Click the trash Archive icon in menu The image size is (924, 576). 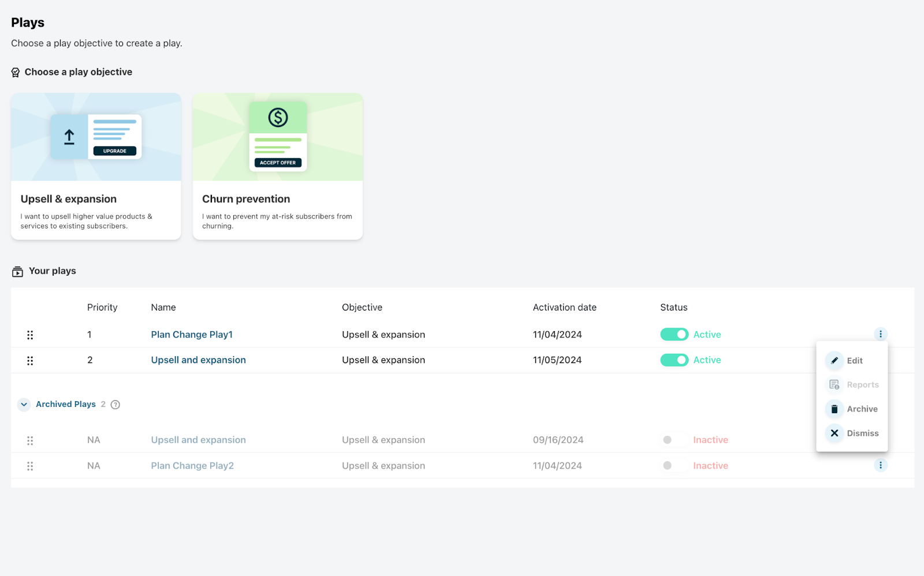834,409
